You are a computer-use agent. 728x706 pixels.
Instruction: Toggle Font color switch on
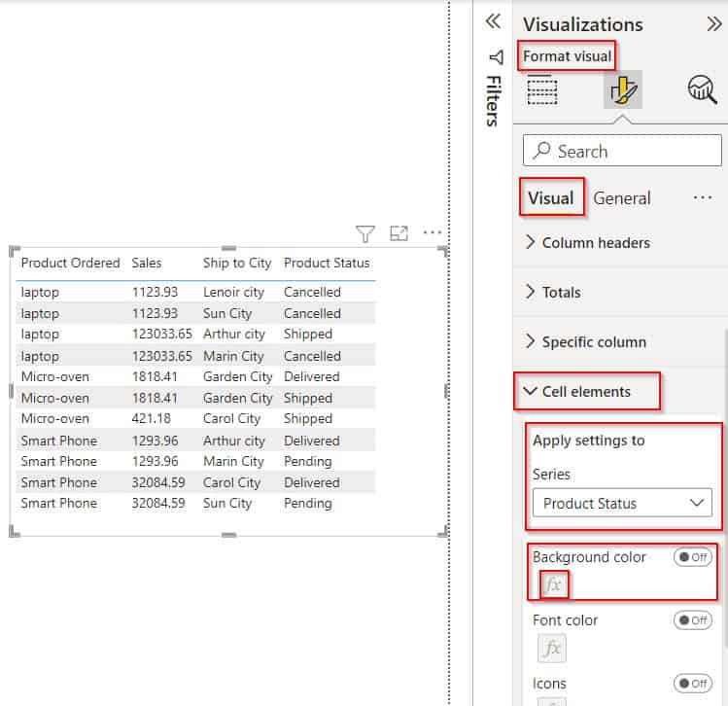(693, 620)
